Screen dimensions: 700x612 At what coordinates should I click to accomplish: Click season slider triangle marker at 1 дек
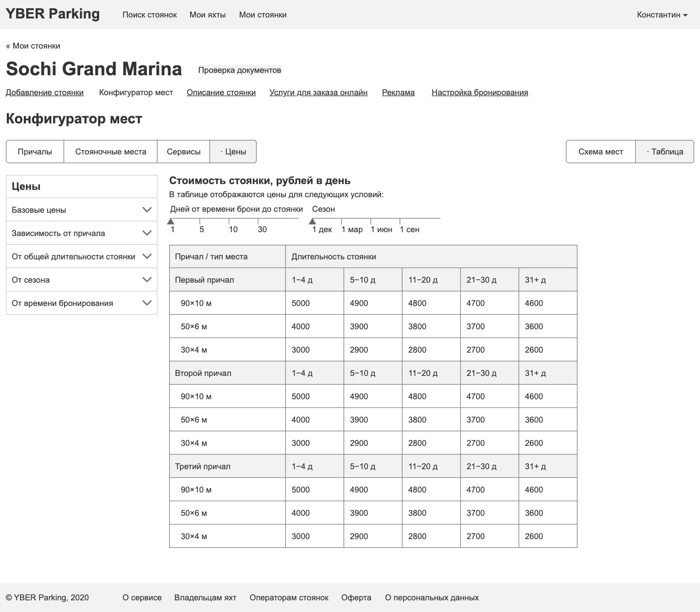(x=313, y=221)
